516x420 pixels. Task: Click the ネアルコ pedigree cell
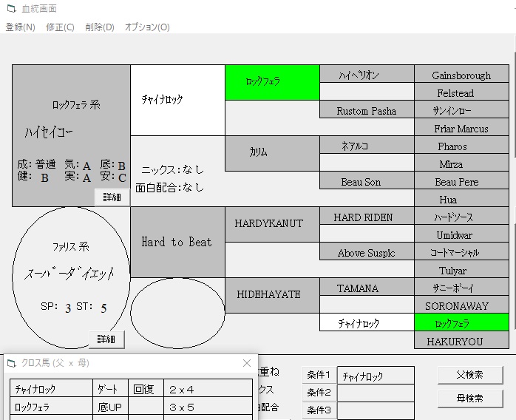tap(367, 145)
